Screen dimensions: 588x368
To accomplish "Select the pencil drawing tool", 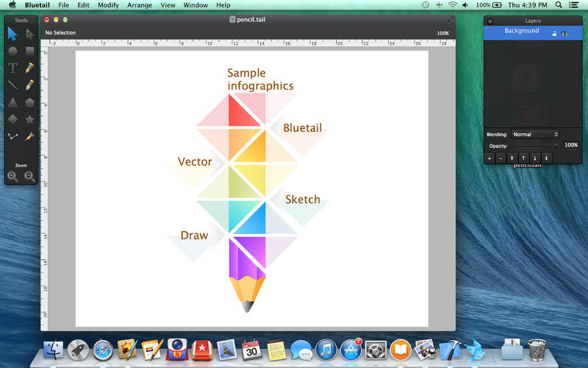I will pos(29,85).
